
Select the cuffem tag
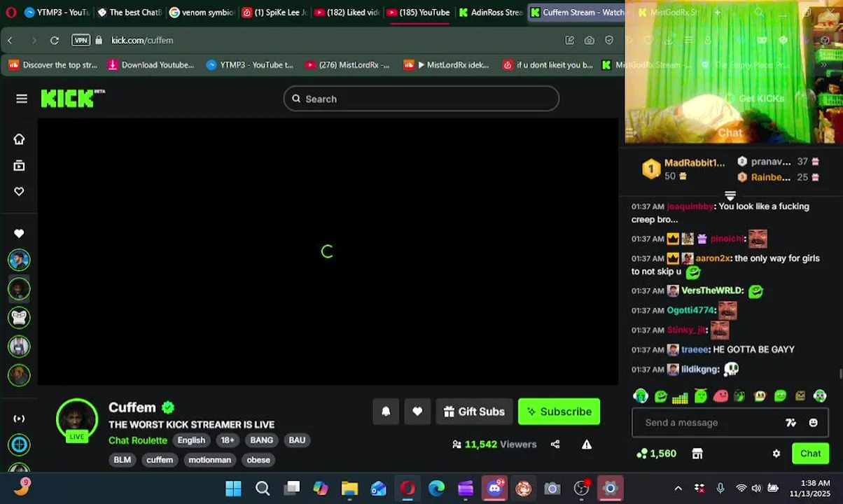160,460
